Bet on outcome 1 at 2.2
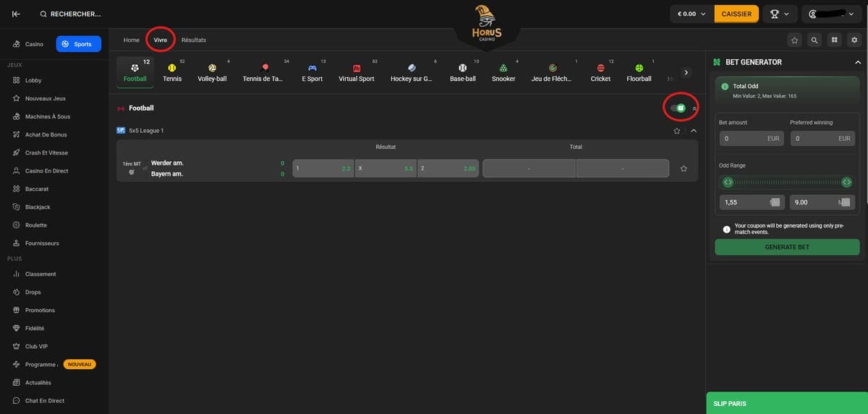 coord(323,168)
